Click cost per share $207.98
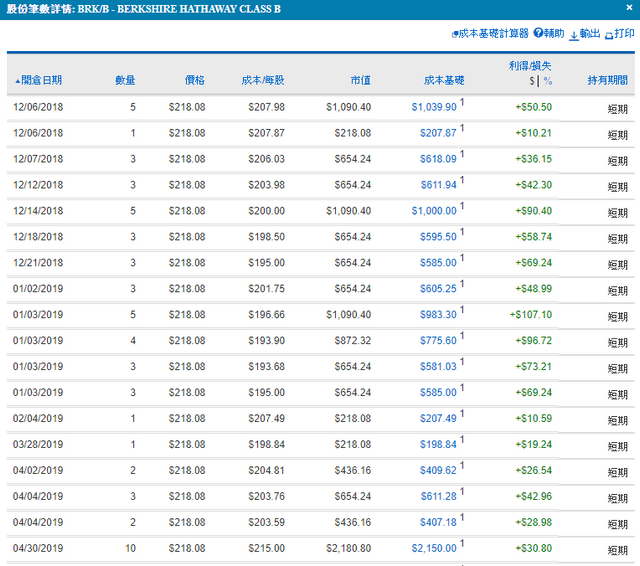Viewport: 640px width, 566px height. click(x=267, y=107)
